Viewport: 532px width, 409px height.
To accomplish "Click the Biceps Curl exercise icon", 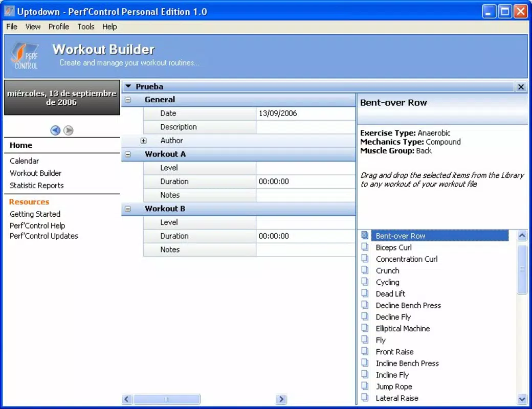I will click(365, 247).
